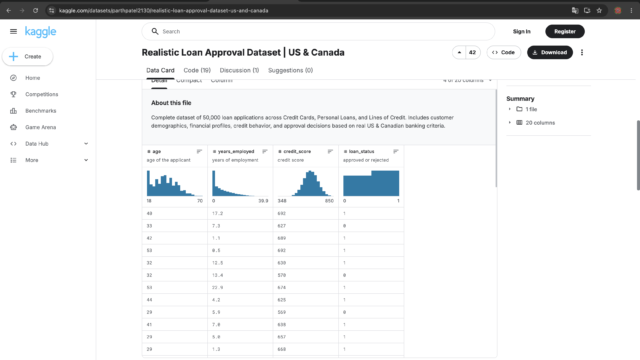Open the dataset more options menu

coord(582,53)
